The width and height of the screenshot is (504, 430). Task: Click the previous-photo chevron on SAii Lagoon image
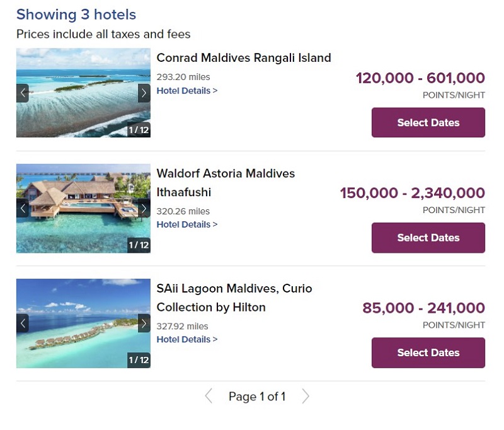coord(23,323)
